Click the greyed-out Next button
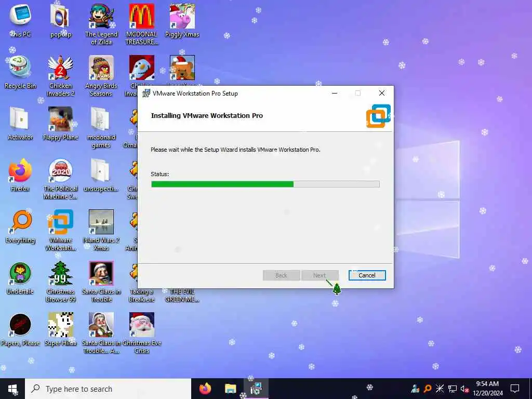 (x=320, y=275)
